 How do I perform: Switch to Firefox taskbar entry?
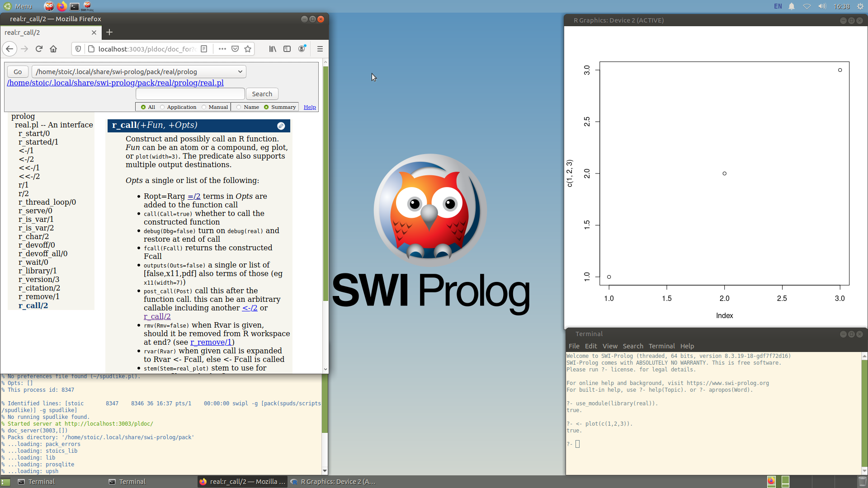coord(242,482)
